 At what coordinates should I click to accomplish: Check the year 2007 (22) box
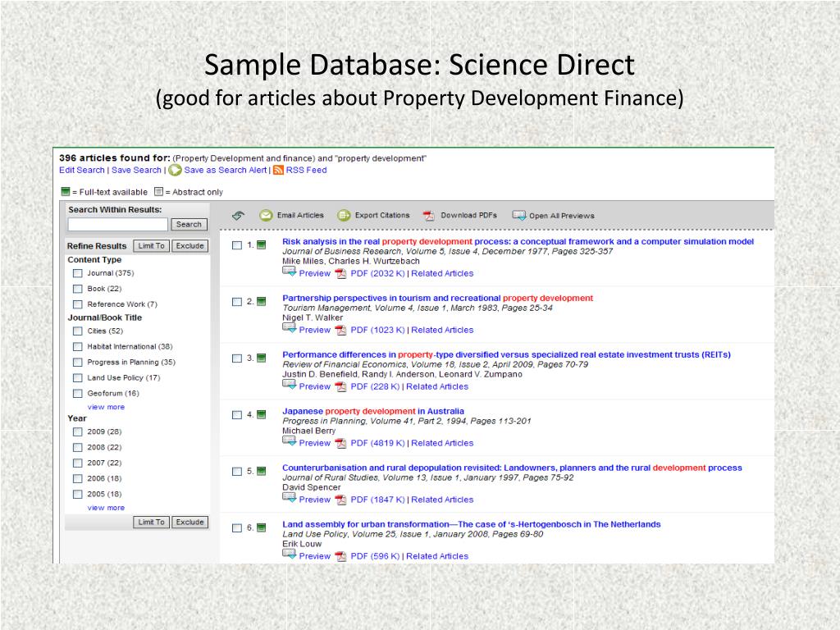(78, 463)
